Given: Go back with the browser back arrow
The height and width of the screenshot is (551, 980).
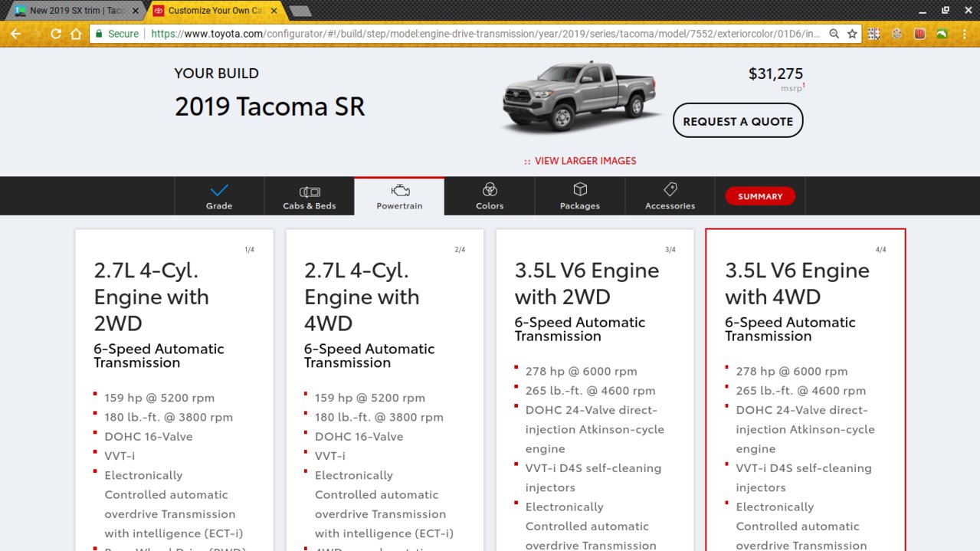Looking at the screenshot, I should (15, 34).
